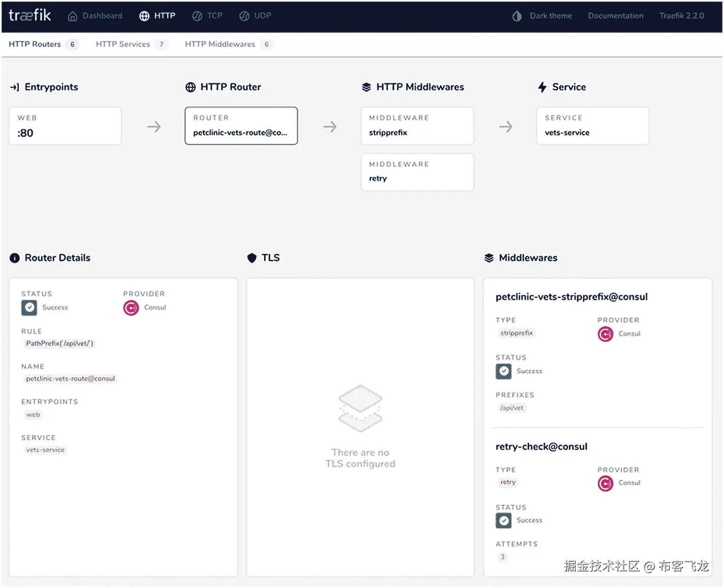Open the vets-service service card
The height and width of the screenshot is (588, 724).
593,126
